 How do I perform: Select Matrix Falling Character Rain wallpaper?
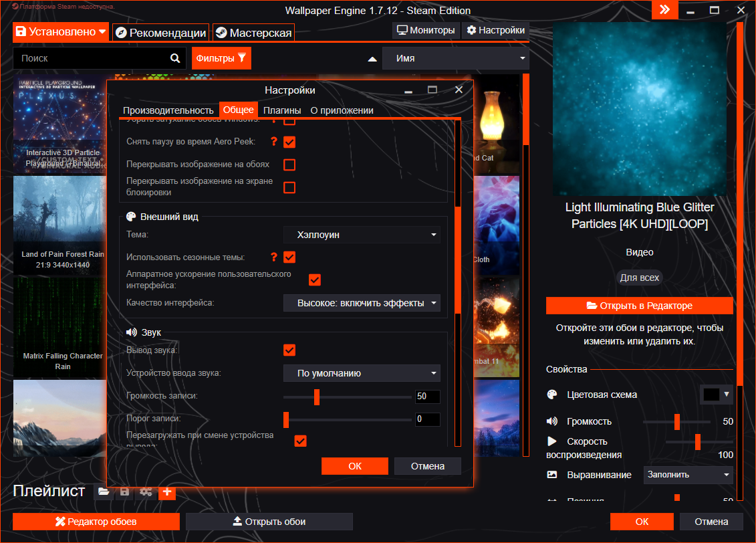59,327
